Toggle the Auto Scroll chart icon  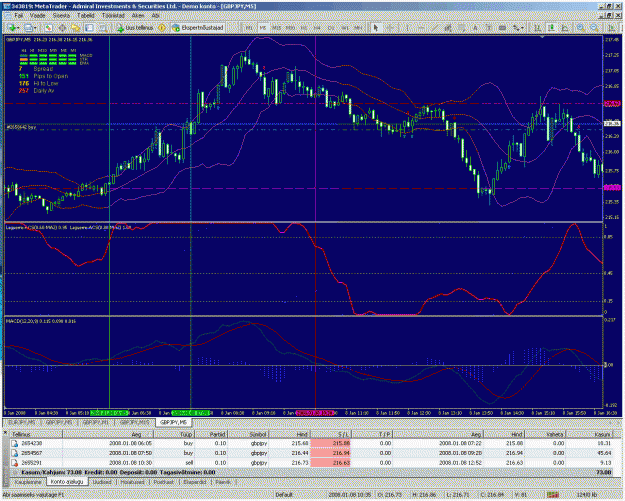coord(611,28)
